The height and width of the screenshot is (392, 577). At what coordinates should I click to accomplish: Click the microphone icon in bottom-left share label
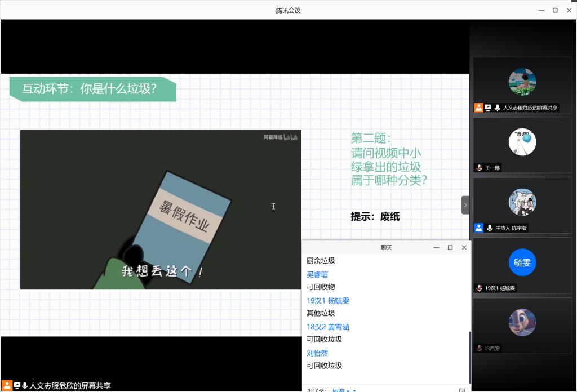click(25, 386)
